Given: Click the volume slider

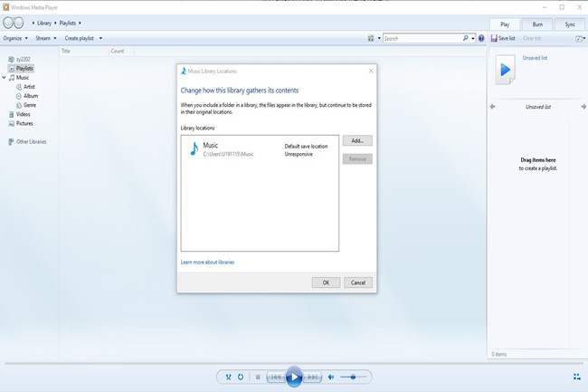Looking at the screenshot, I should pos(354,377).
